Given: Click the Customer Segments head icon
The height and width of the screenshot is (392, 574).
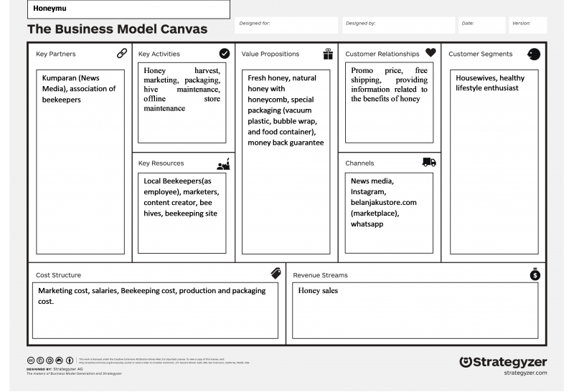Looking at the screenshot, I should point(534,54).
